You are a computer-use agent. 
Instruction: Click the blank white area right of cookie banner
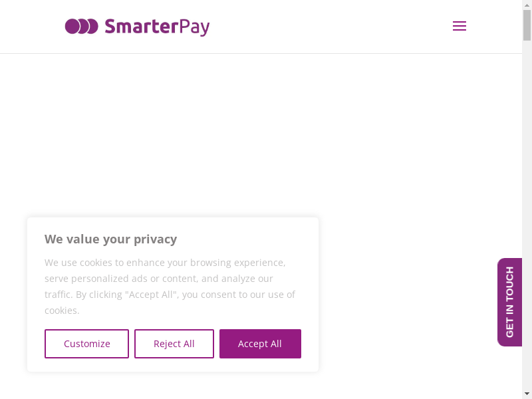(x=406, y=299)
